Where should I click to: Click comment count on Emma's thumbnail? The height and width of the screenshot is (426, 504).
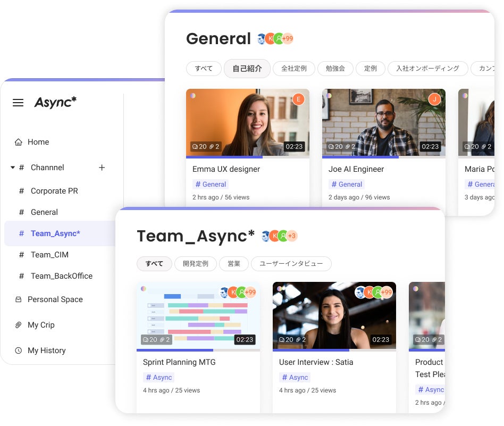coord(199,147)
